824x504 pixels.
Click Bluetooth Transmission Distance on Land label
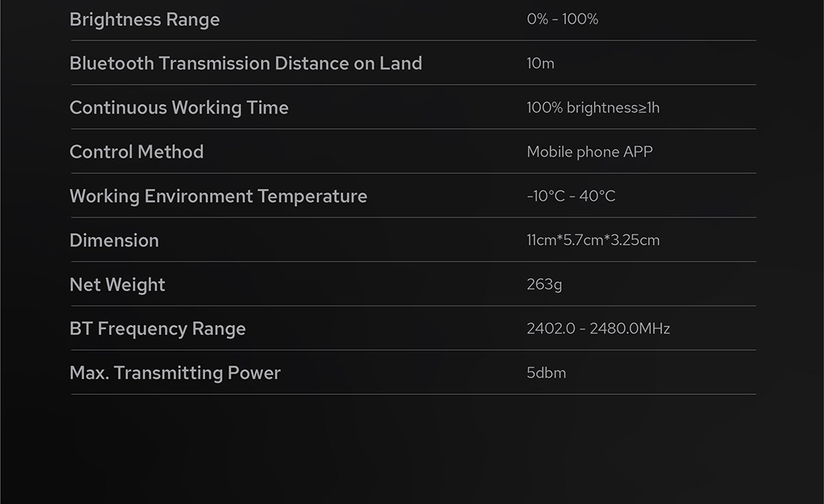(x=246, y=63)
